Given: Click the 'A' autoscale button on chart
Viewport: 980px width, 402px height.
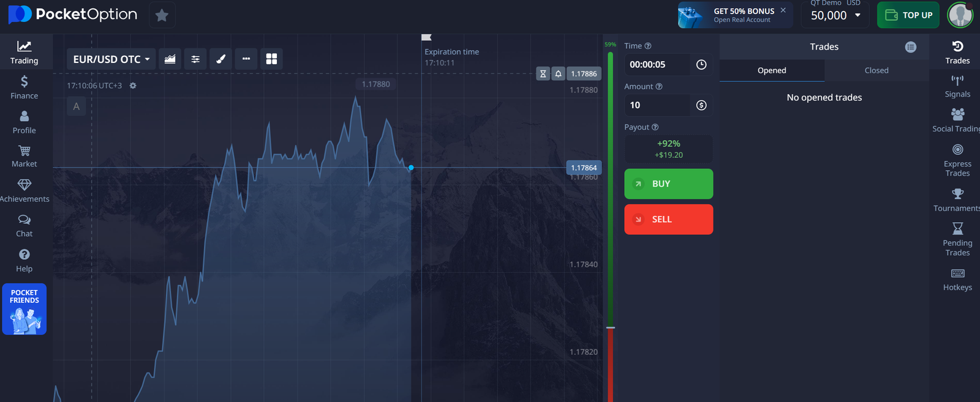Looking at the screenshot, I should [x=76, y=106].
